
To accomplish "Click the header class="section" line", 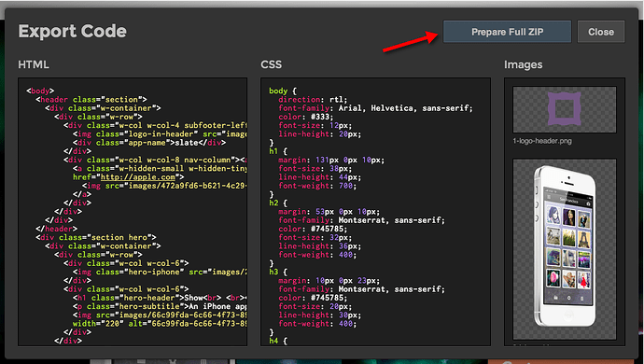I will coord(91,100).
